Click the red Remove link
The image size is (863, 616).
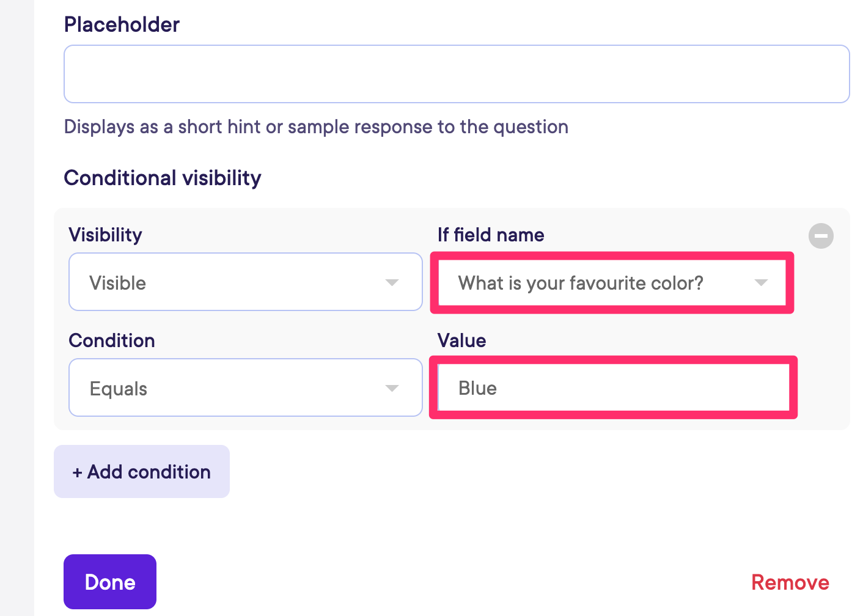point(790,582)
